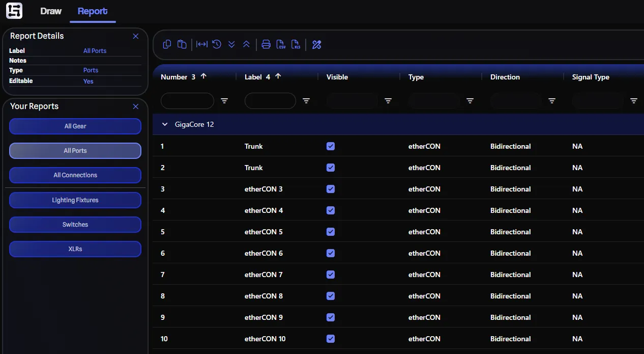Export the report as XLS

coord(296,44)
